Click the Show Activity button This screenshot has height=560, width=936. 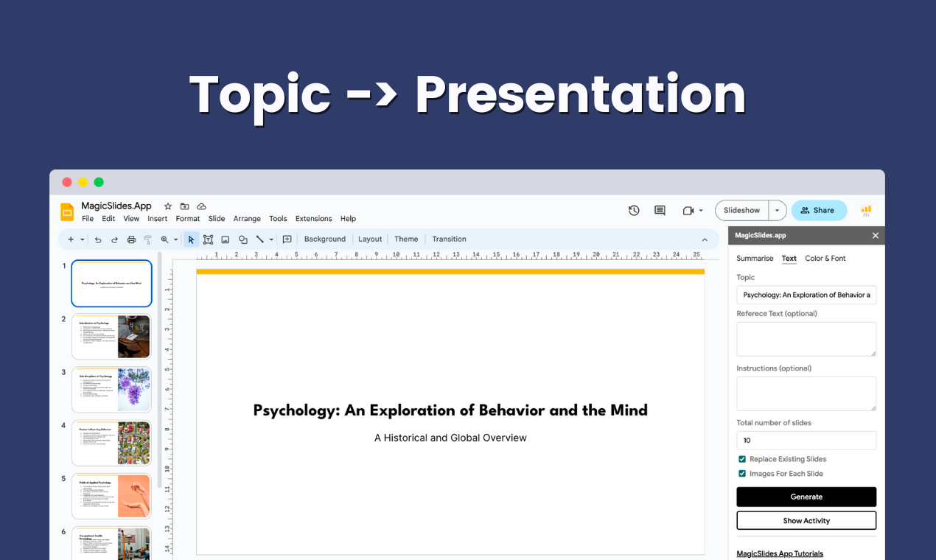806,520
